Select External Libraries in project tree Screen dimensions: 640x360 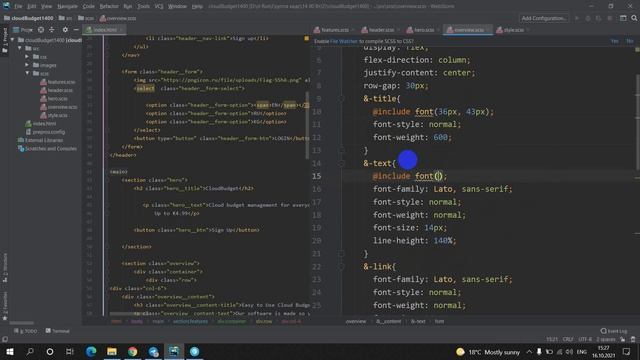coord(40,140)
